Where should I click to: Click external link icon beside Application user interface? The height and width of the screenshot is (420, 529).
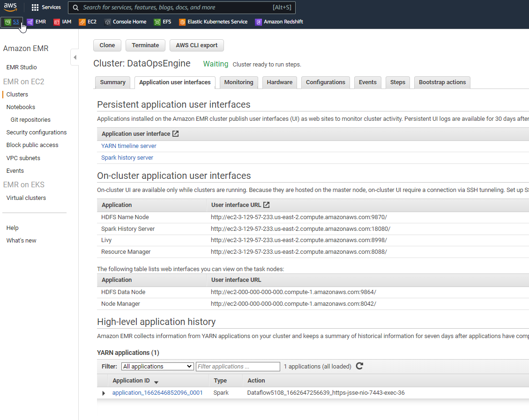click(x=175, y=134)
